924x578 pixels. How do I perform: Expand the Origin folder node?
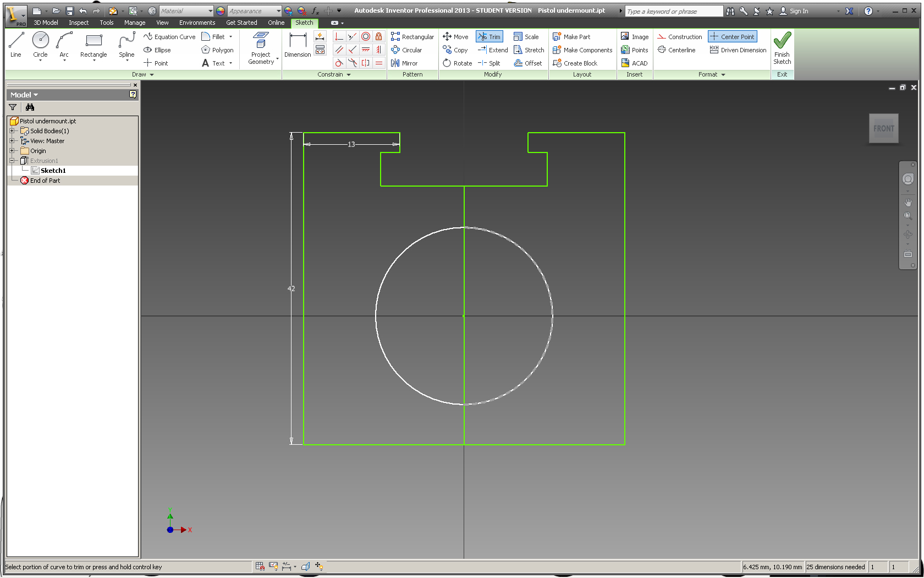[x=12, y=151]
